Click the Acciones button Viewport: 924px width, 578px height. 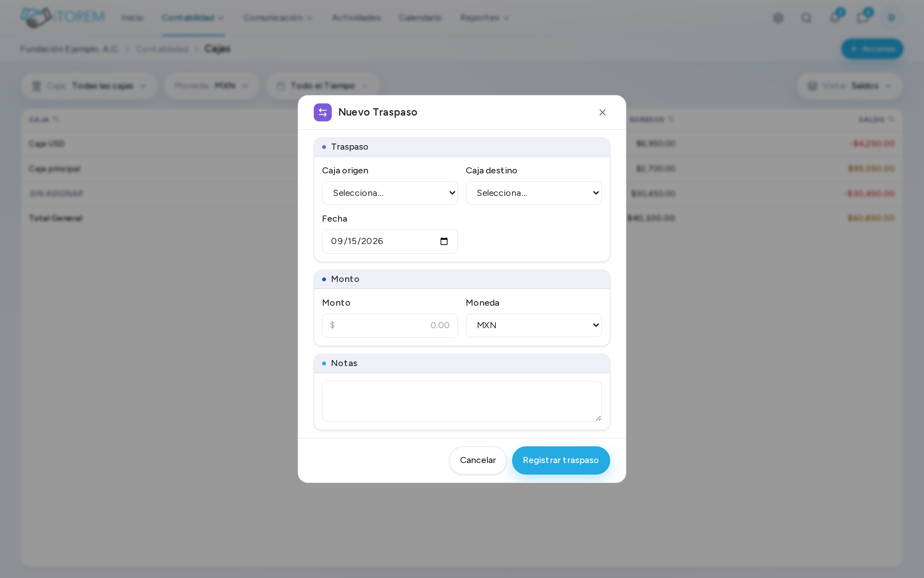872,49
